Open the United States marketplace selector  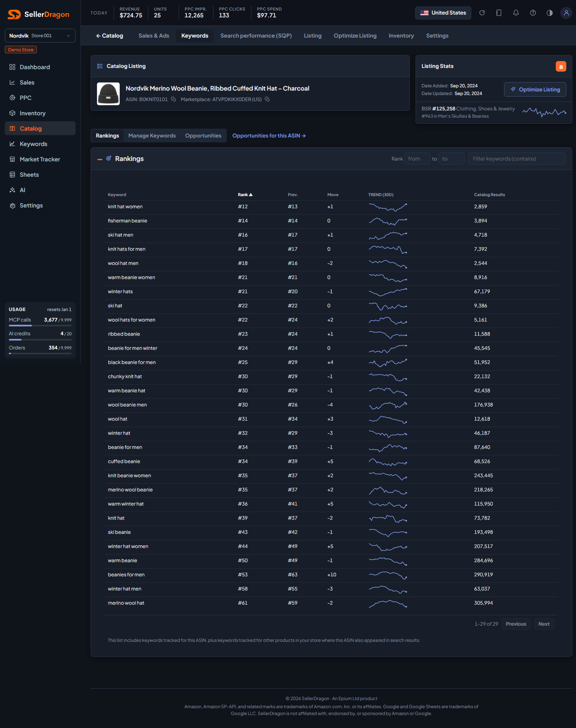pos(443,13)
